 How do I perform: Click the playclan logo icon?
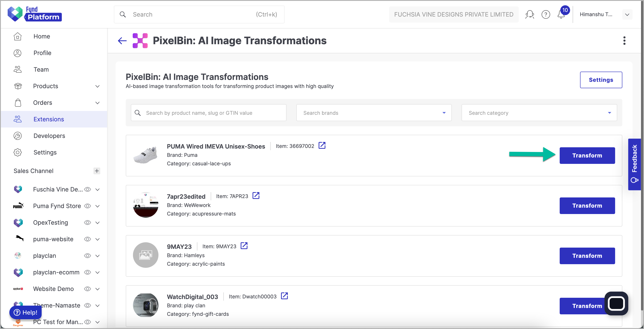[x=18, y=255]
